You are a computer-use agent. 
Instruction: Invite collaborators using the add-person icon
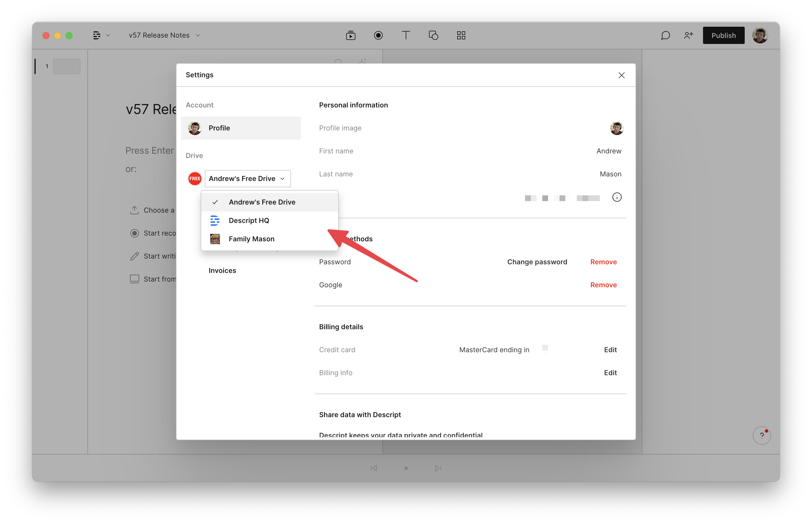tap(688, 35)
